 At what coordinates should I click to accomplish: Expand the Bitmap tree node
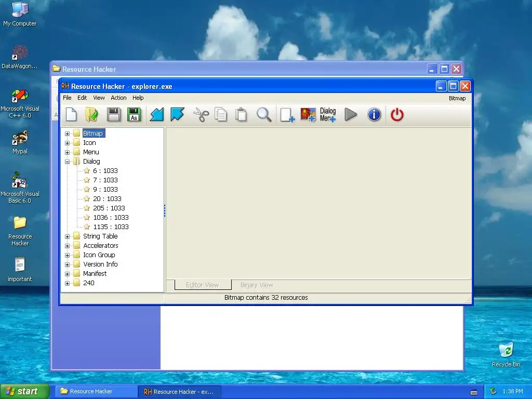[x=67, y=134]
